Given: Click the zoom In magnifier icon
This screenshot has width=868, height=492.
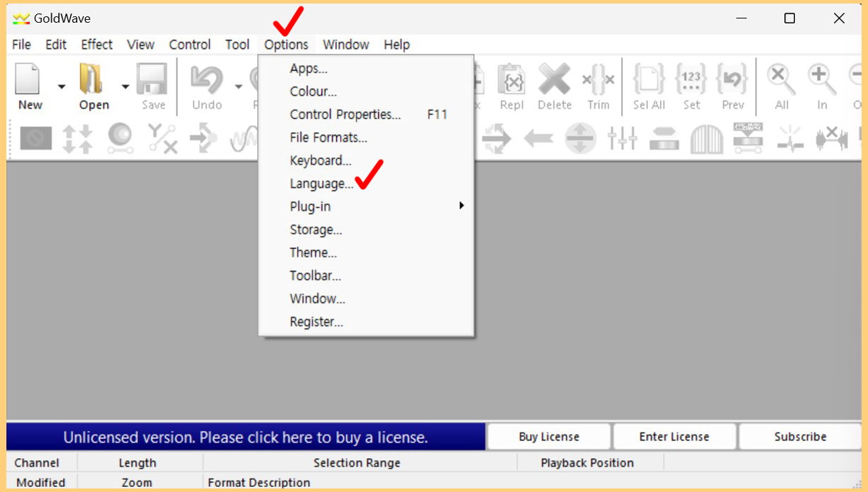Looking at the screenshot, I should [821, 77].
